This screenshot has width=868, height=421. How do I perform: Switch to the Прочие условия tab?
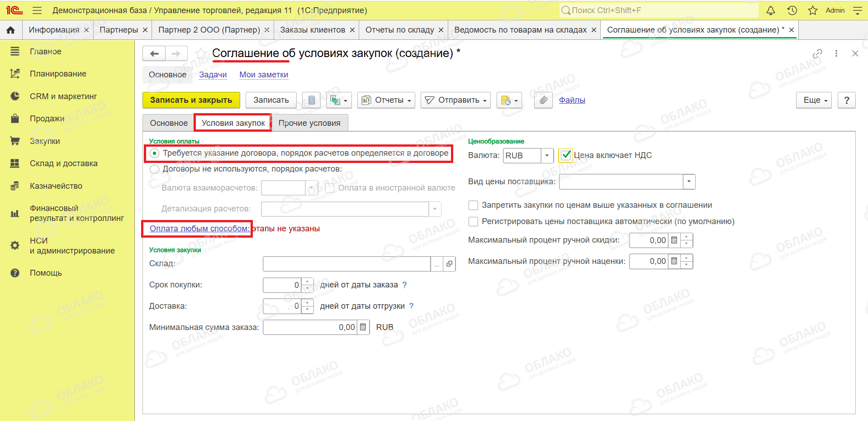coord(309,123)
